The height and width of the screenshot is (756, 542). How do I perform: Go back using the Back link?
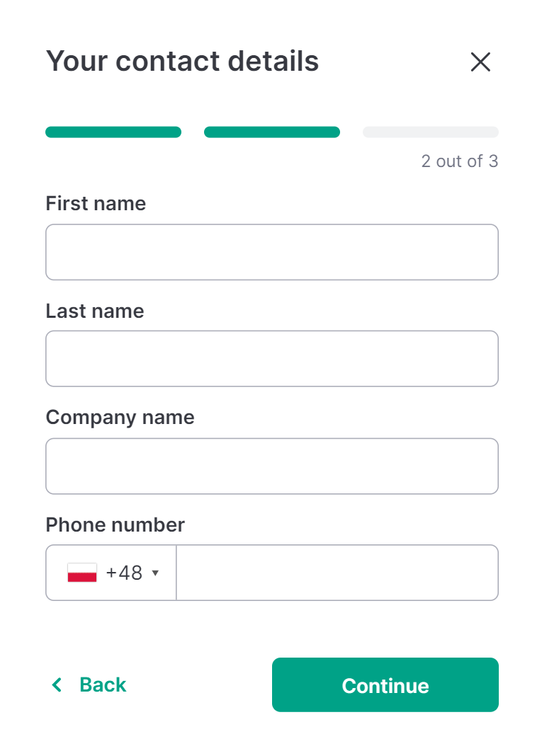89,685
